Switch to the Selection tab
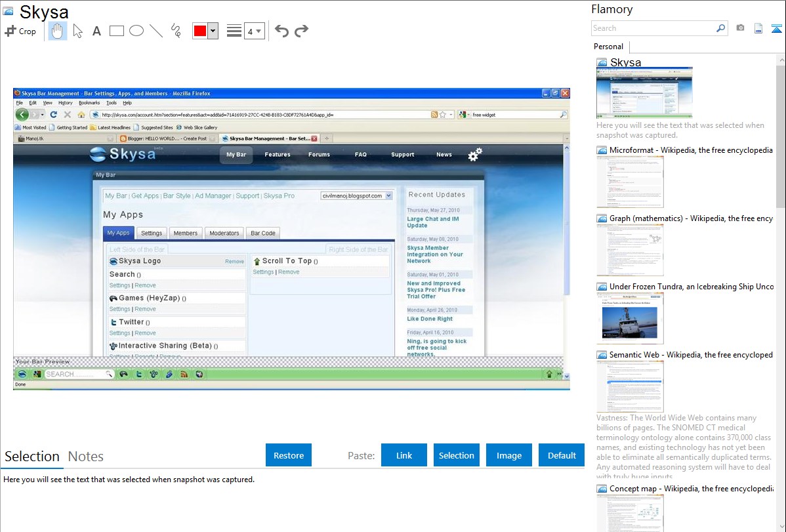Viewport: 786px width, 532px height. click(32, 457)
